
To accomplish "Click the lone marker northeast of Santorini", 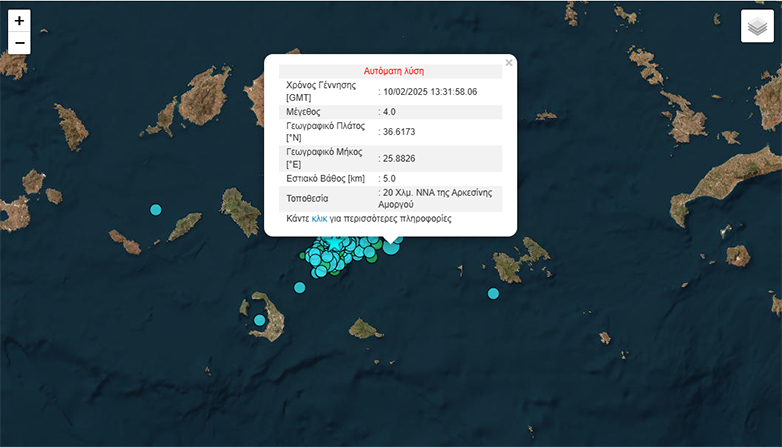I will click(x=300, y=288).
